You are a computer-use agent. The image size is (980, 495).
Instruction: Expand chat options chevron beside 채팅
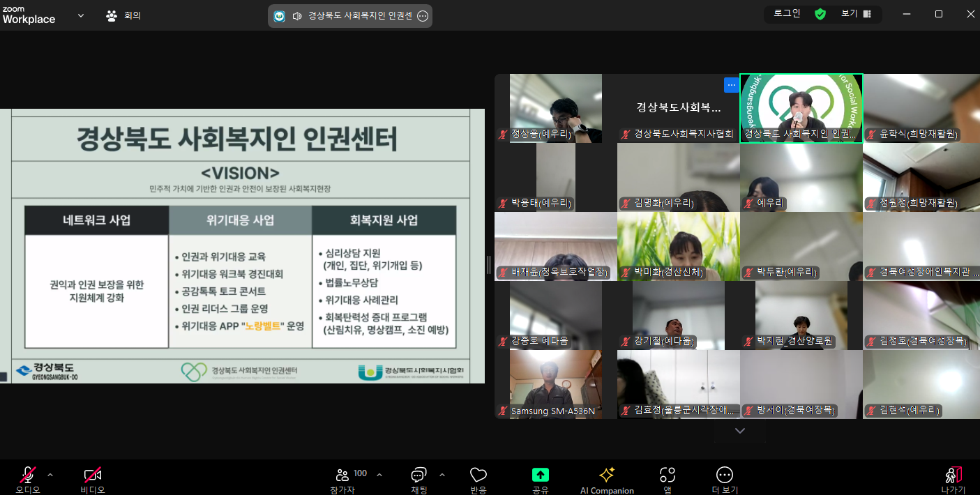pyautogui.click(x=442, y=475)
